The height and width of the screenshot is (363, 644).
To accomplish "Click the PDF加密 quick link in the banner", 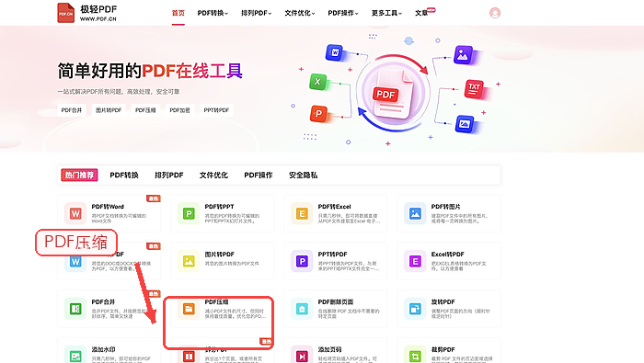I will 180,110.
